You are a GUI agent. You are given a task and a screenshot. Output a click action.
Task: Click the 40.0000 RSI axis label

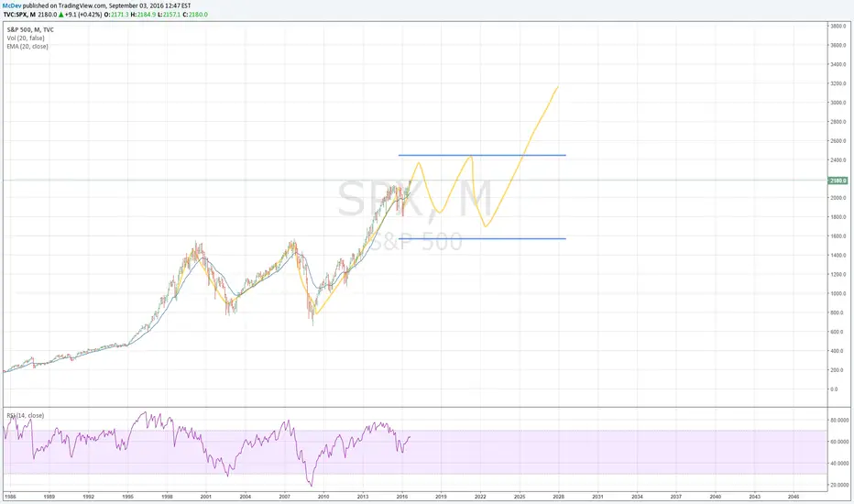[839, 463]
